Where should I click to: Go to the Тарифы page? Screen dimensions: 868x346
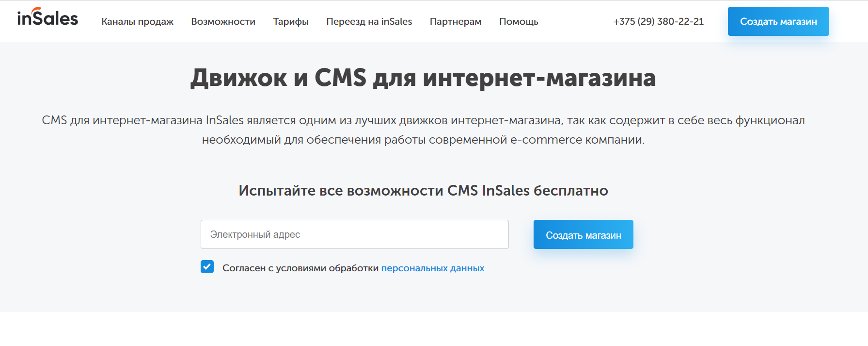click(x=291, y=21)
